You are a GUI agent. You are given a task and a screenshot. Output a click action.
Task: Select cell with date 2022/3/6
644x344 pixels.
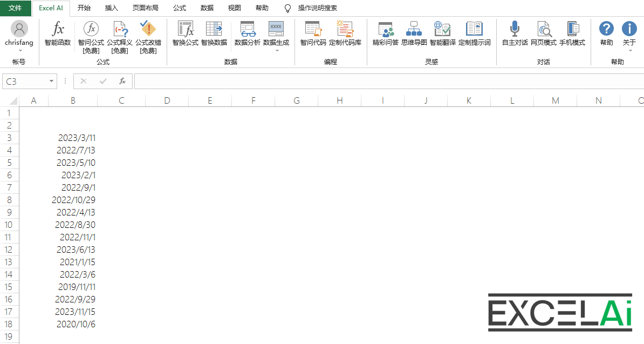[x=73, y=274]
